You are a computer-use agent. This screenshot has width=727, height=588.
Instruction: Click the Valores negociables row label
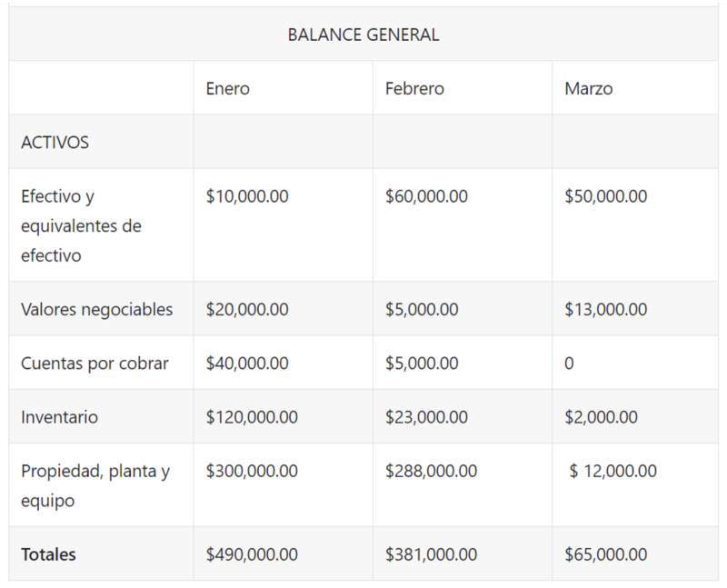pos(96,310)
